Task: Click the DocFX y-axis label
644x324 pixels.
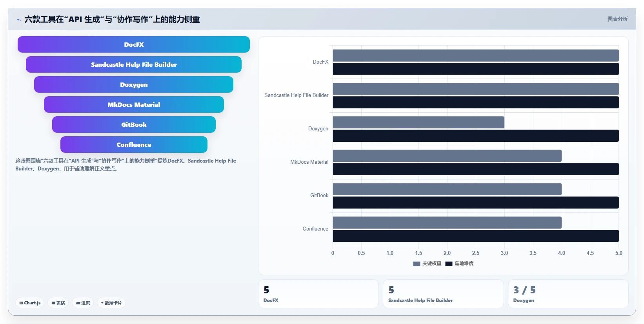Action: click(x=320, y=62)
